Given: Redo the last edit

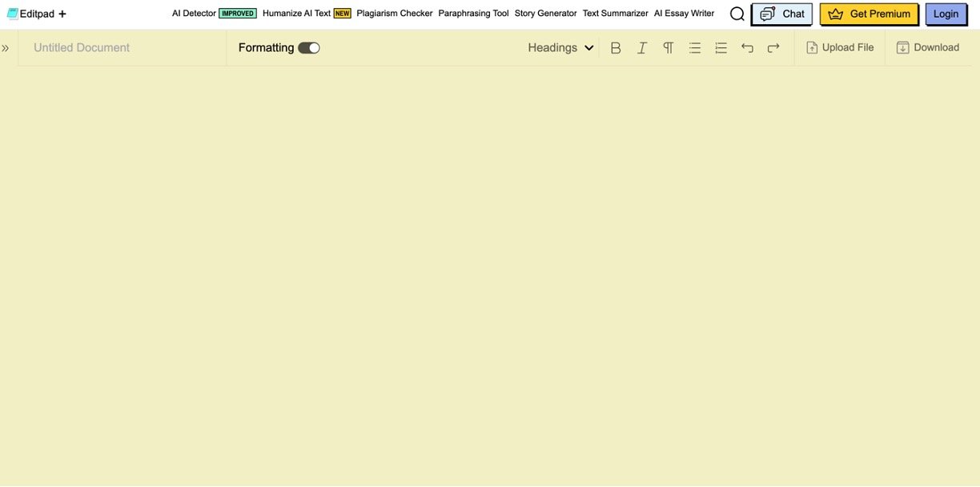Looking at the screenshot, I should click(x=773, y=48).
